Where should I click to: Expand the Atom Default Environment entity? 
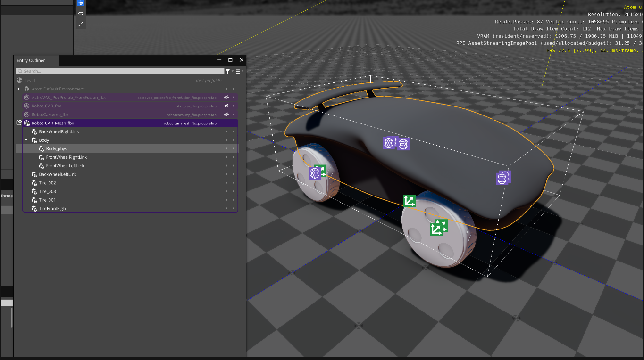tap(19, 89)
